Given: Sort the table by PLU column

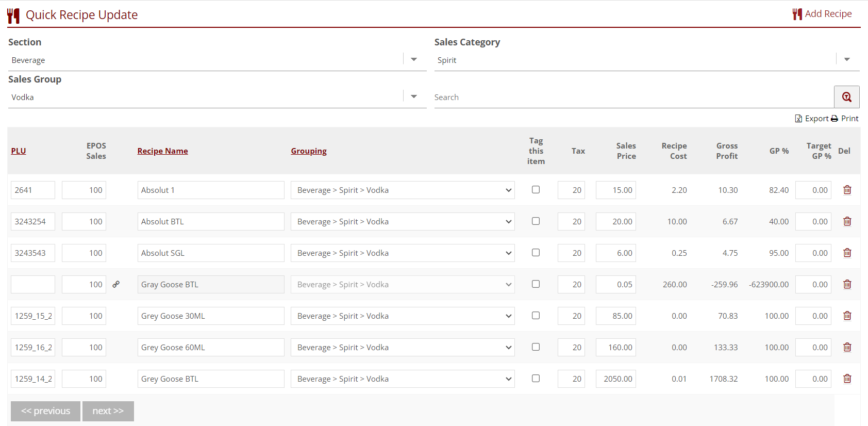Looking at the screenshot, I should (19, 151).
